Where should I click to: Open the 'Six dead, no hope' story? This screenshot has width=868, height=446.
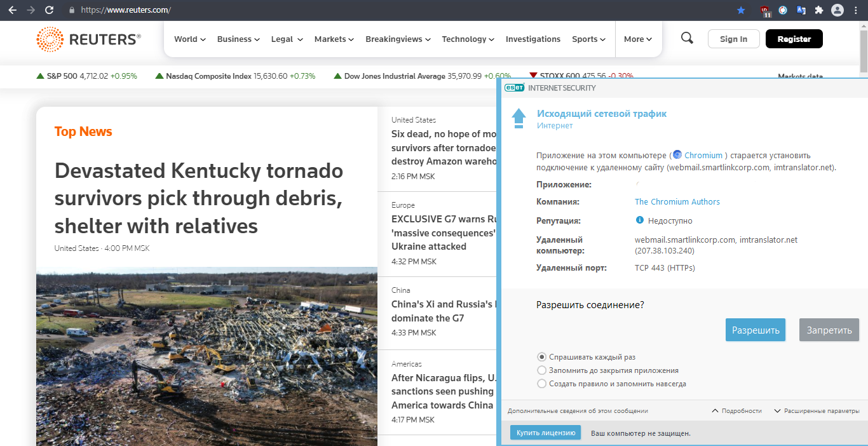444,147
